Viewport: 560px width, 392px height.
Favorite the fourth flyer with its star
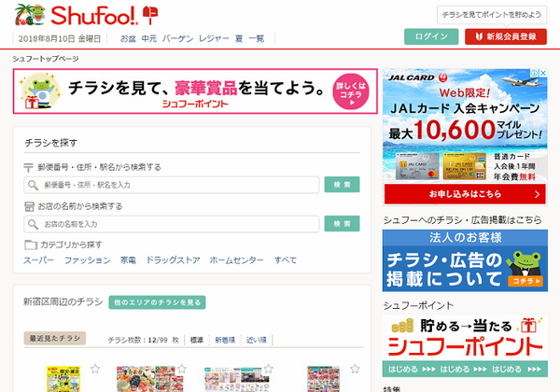click(355, 369)
